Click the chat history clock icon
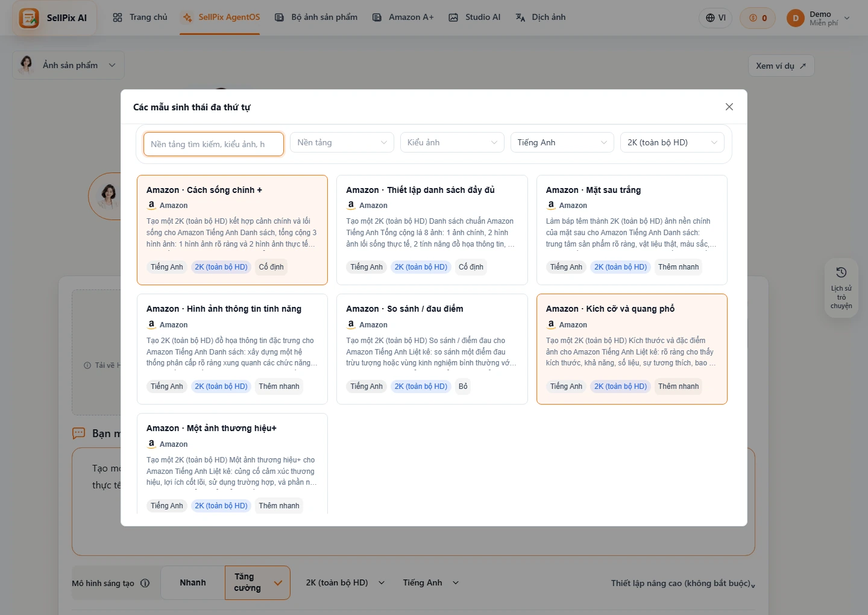 coord(841,273)
